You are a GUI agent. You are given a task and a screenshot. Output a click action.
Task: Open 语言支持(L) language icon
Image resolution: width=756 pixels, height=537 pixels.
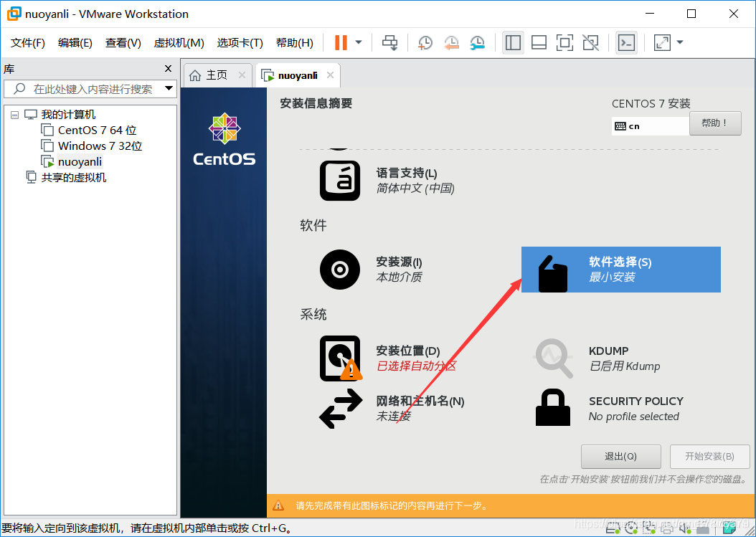[340, 180]
